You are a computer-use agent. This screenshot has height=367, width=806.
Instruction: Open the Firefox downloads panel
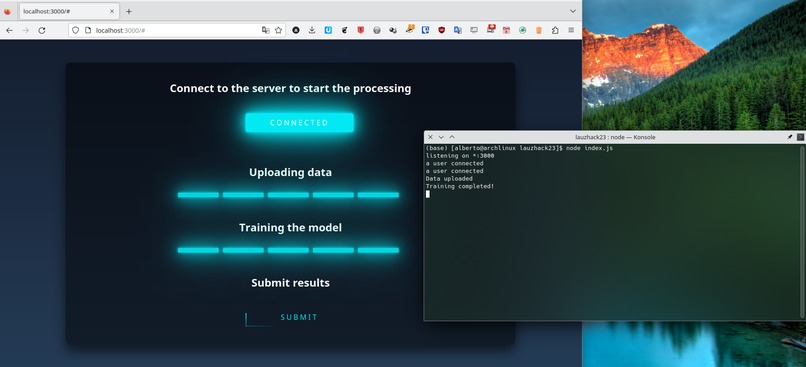(312, 30)
